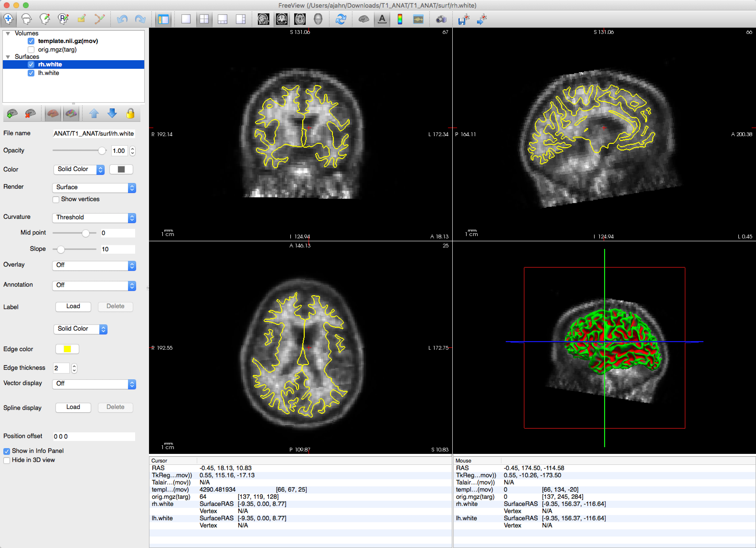
Task: Open the Annotation dropdown
Action: point(94,285)
